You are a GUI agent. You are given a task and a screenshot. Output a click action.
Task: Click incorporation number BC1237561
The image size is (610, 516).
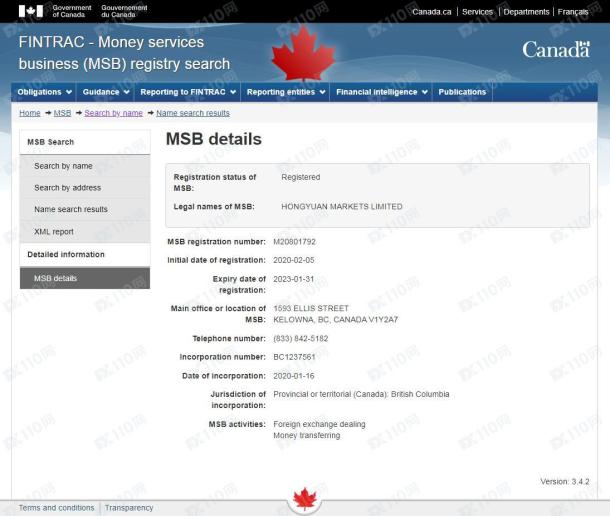(294, 357)
